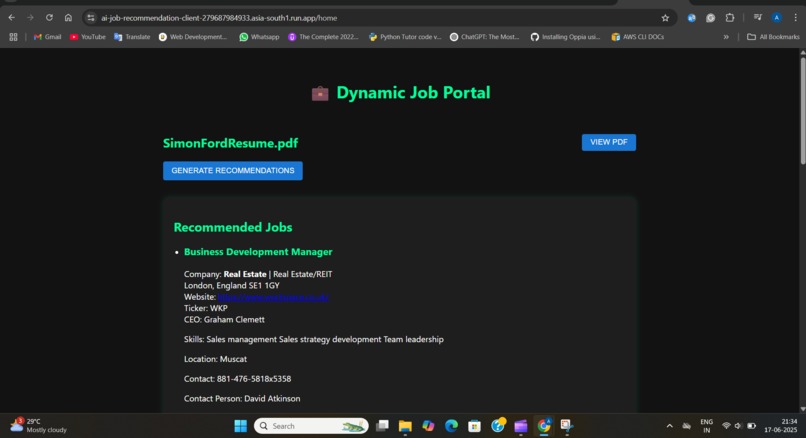Screen dimensions: 806x438
Task: Open the clock and date 21:34
Action: click(x=780, y=426)
